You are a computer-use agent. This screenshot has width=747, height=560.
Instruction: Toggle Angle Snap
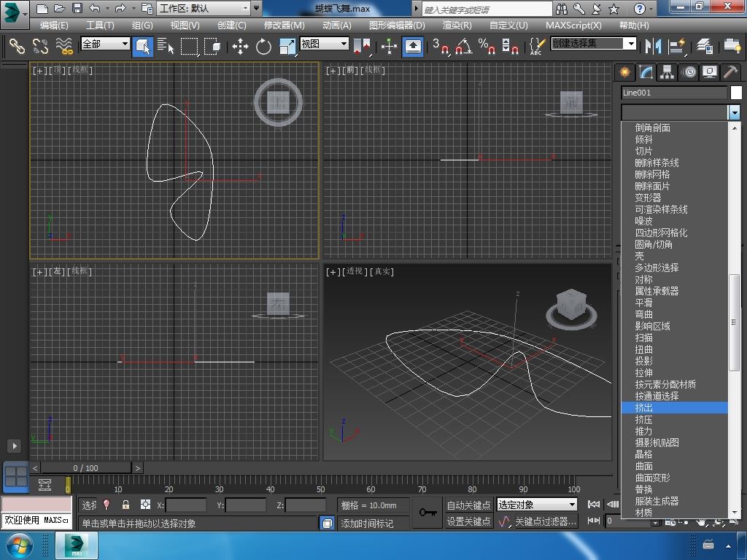click(x=463, y=46)
